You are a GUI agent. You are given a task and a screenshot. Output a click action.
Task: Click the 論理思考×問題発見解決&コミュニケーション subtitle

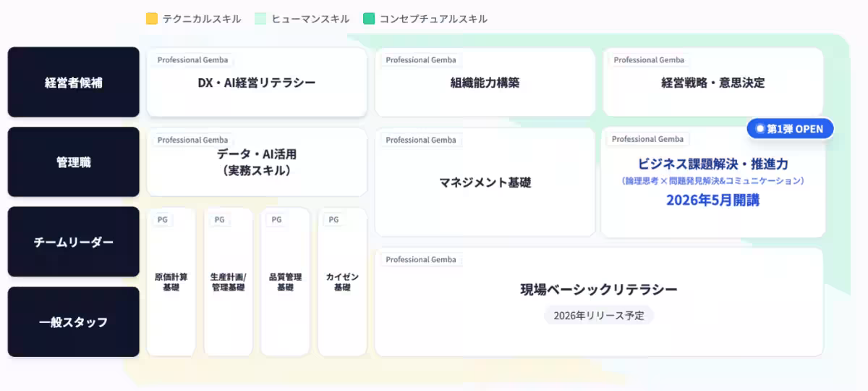(713, 181)
